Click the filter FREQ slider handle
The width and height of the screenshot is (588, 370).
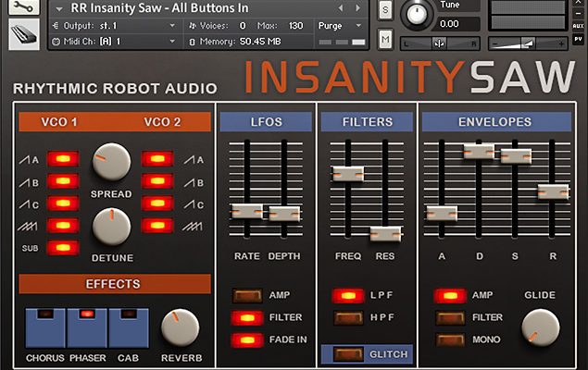(347, 174)
